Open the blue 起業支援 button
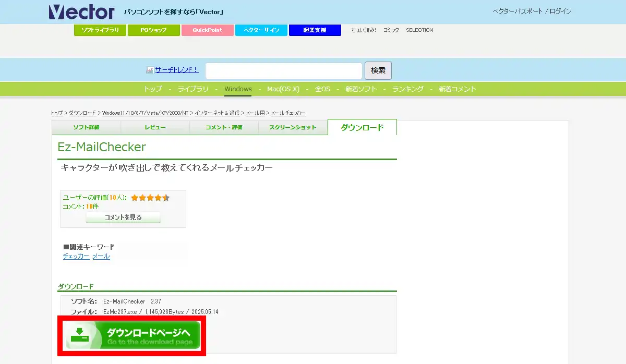 point(315,30)
